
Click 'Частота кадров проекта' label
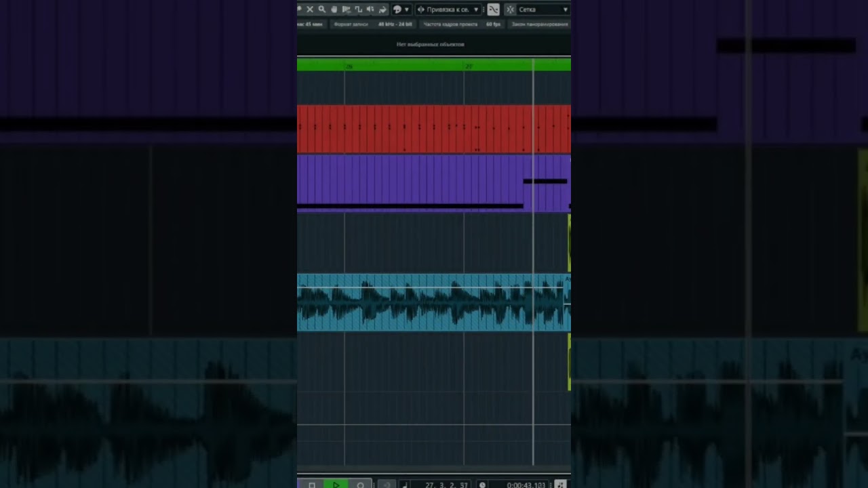point(450,24)
